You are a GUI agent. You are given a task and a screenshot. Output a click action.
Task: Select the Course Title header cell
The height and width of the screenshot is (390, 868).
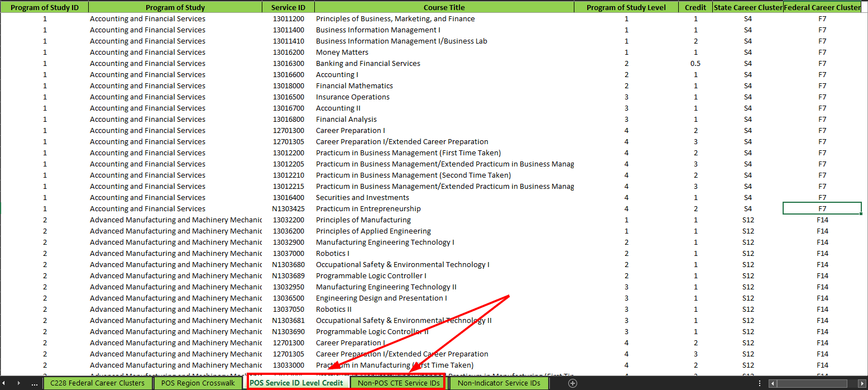[x=444, y=7]
